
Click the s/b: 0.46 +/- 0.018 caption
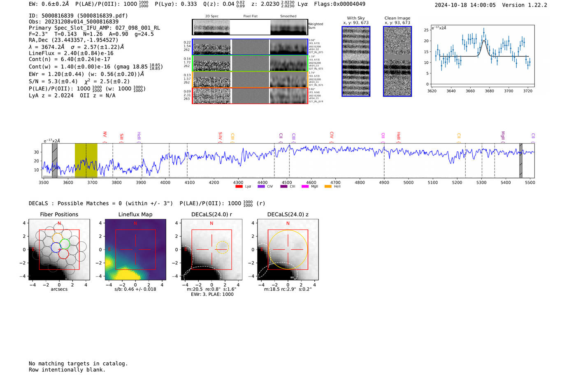click(135, 289)
